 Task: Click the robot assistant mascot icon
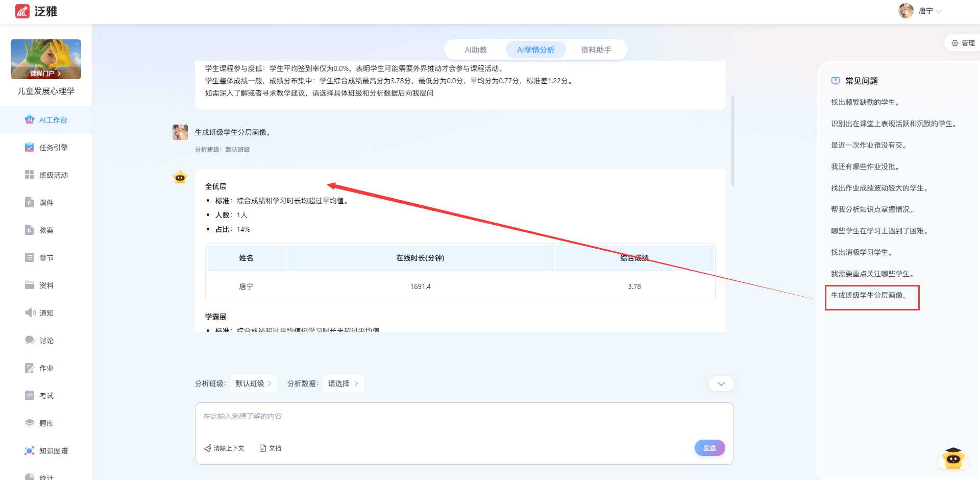(x=952, y=459)
